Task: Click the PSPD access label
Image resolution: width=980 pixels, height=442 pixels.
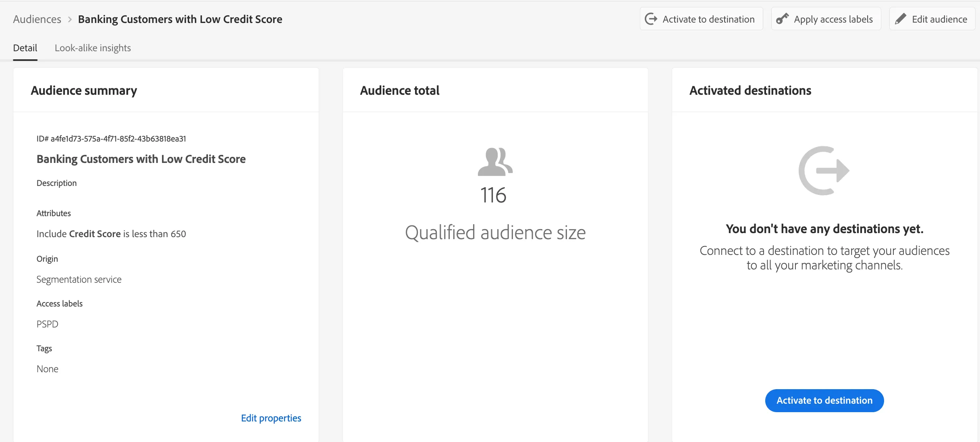Action: pos(48,324)
